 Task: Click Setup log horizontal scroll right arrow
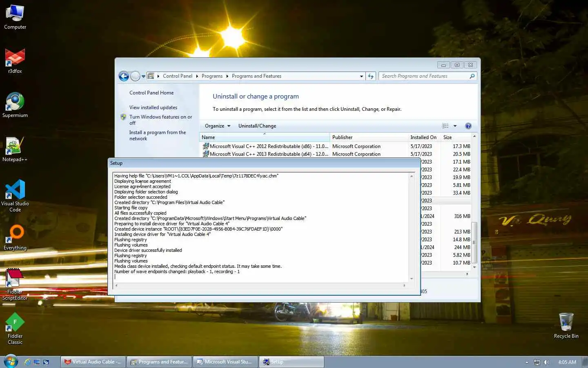click(x=404, y=285)
